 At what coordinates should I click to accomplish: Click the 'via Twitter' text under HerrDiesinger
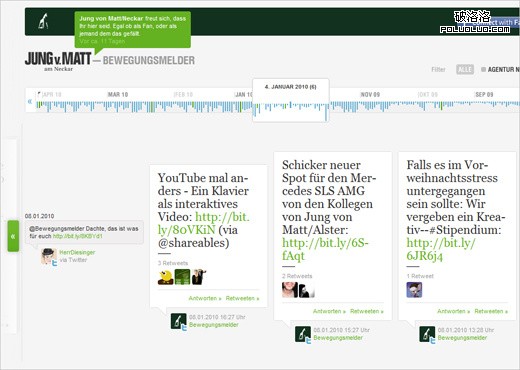(x=73, y=260)
